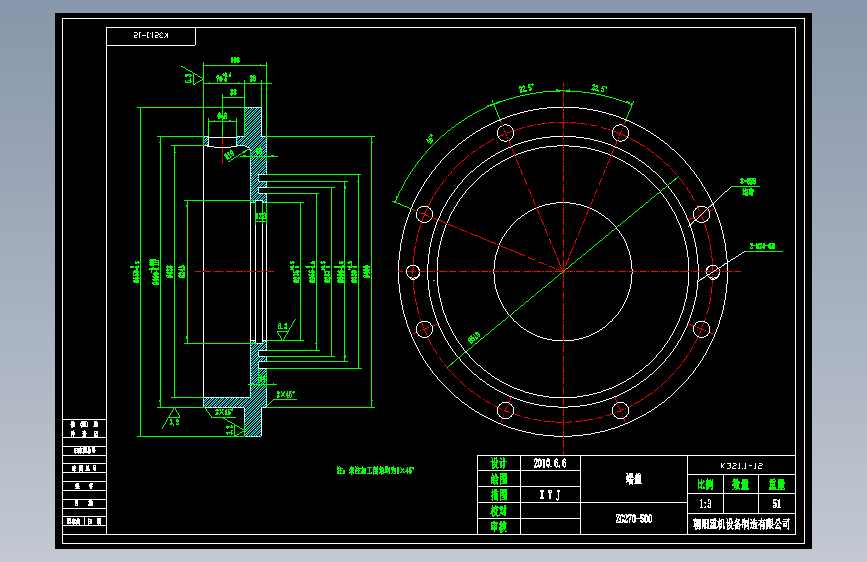Click the mirrored drawing number box at sheet corner
This screenshot has width=867, height=562.
[151, 36]
